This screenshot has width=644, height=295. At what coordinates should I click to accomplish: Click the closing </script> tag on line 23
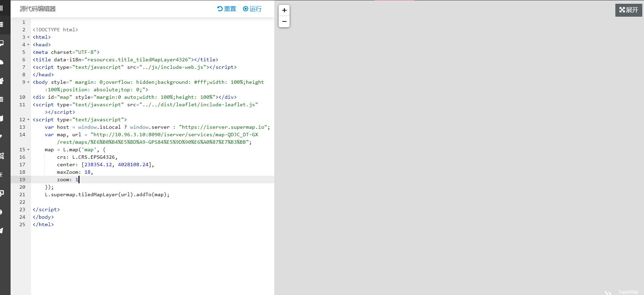pos(46,209)
